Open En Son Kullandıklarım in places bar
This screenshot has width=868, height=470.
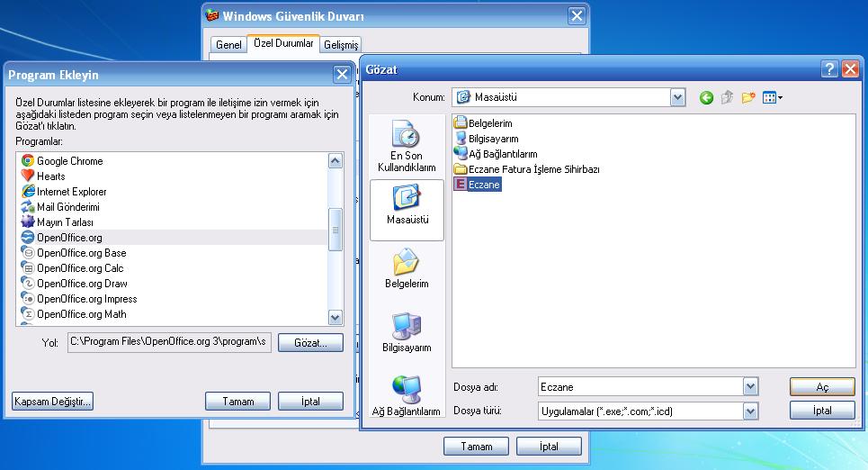point(407,147)
